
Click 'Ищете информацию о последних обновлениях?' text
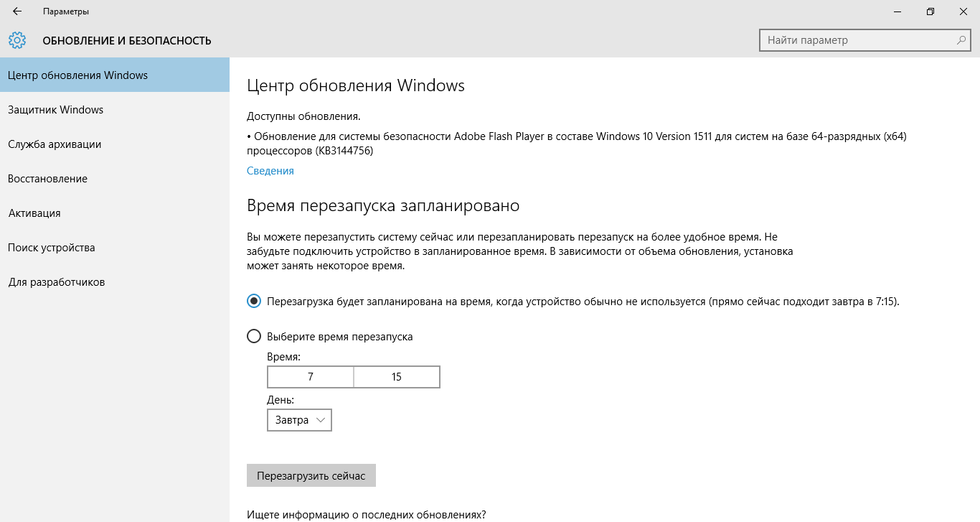tap(367, 515)
